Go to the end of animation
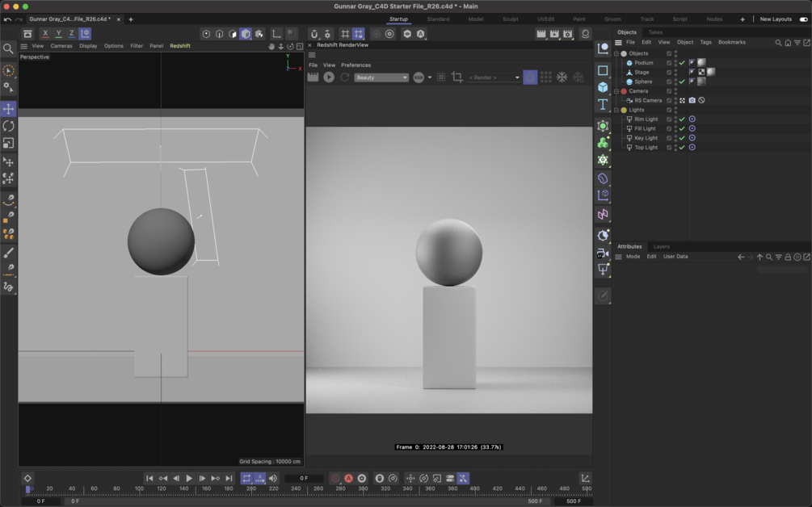This screenshot has width=812, height=507. [x=229, y=478]
